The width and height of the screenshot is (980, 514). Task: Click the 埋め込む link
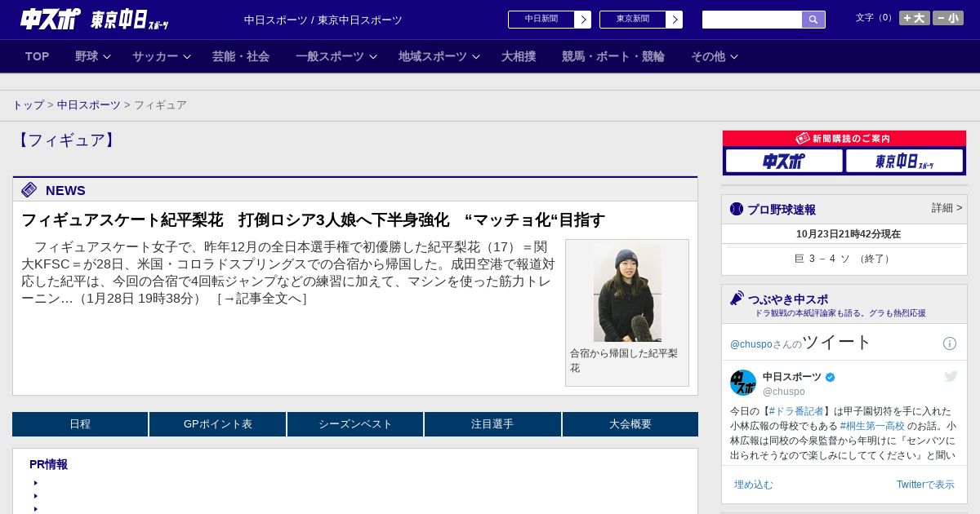pyautogui.click(x=754, y=485)
